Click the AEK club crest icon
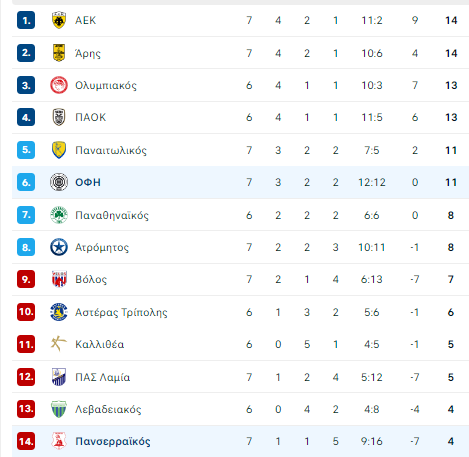Screen dimensions: 469x457 pyautogui.click(x=59, y=20)
